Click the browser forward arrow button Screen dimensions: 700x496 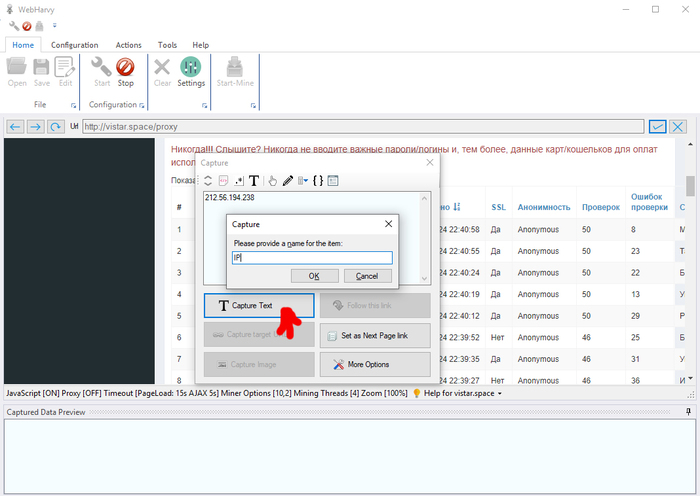click(x=35, y=127)
